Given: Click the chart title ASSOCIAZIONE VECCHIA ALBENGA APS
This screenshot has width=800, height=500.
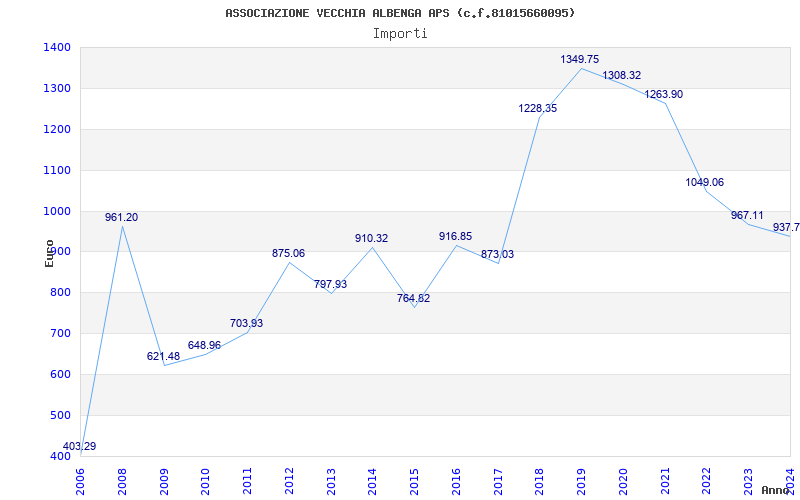Looking at the screenshot, I should (400, 13).
